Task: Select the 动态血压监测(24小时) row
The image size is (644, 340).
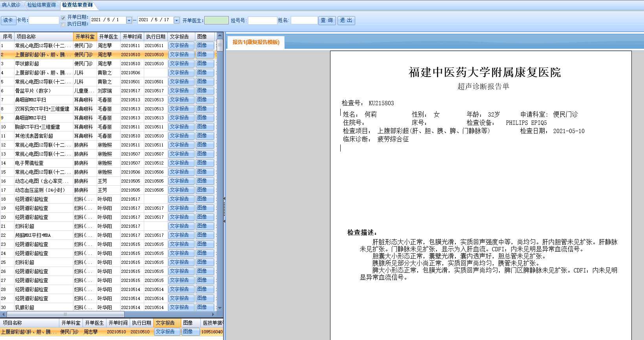Action: [x=108, y=190]
